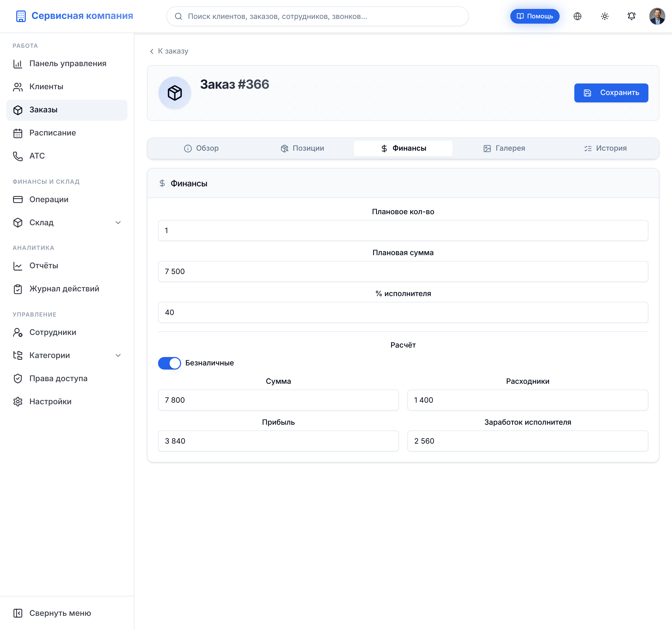Go to Расписание calendar item
The image size is (672, 630).
pyautogui.click(x=67, y=133)
